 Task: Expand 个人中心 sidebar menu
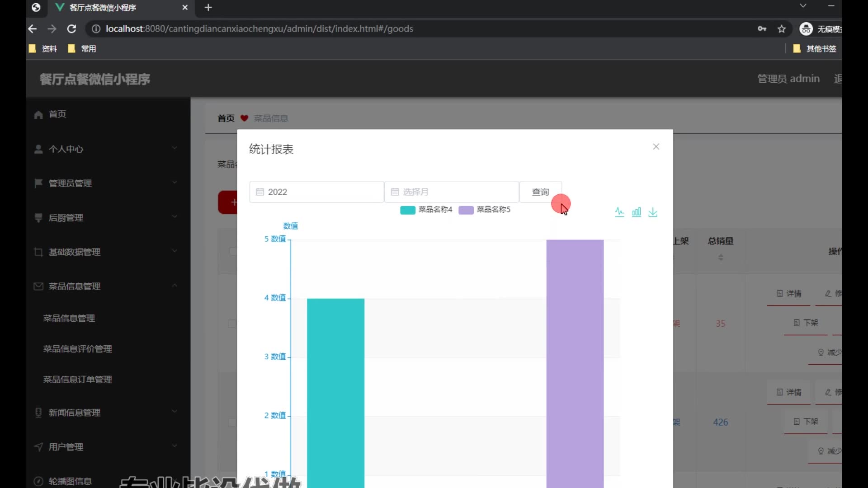tap(108, 149)
